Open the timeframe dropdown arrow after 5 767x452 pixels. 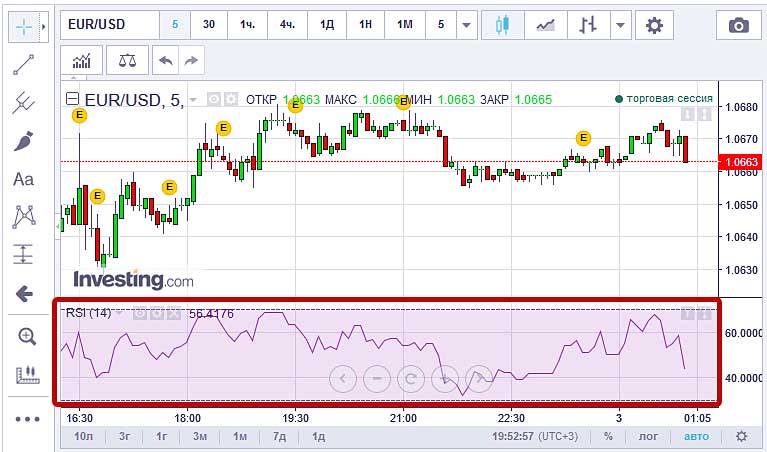coord(467,24)
